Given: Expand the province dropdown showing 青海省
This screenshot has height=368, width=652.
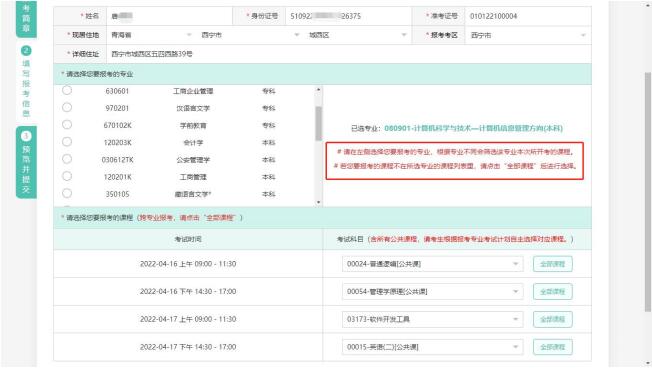Looking at the screenshot, I should 151,35.
